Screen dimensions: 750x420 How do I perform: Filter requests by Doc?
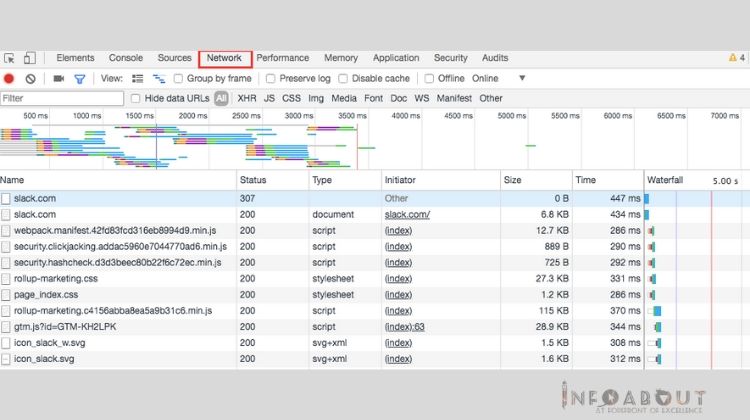click(398, 99)
